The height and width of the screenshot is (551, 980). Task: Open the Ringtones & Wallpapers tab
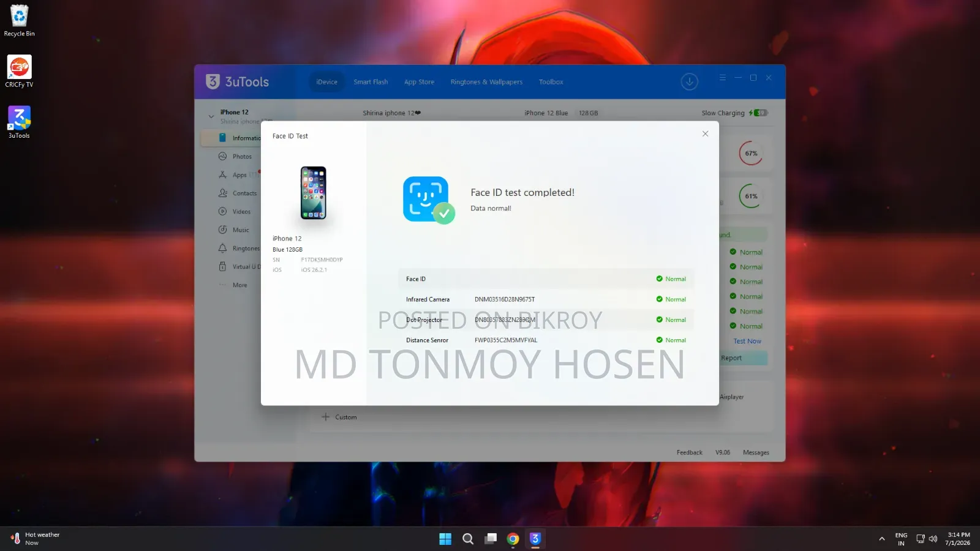[x=486, y=82]
